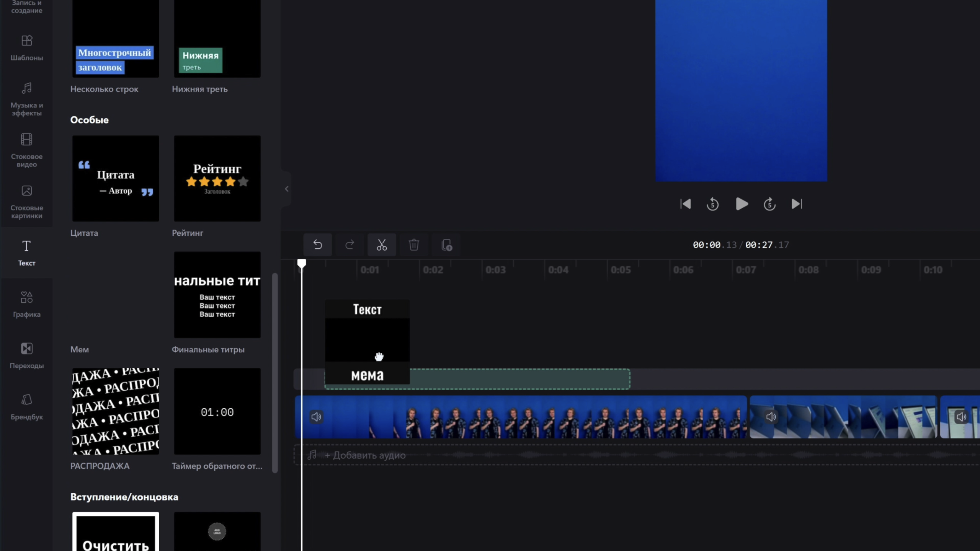
Task: Click the Вступление/концовка section heading
Action: [124, 497]
